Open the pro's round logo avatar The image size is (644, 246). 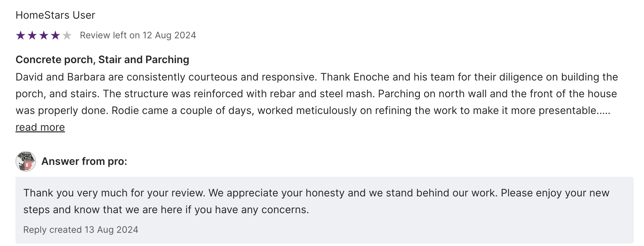pos(26,161)
